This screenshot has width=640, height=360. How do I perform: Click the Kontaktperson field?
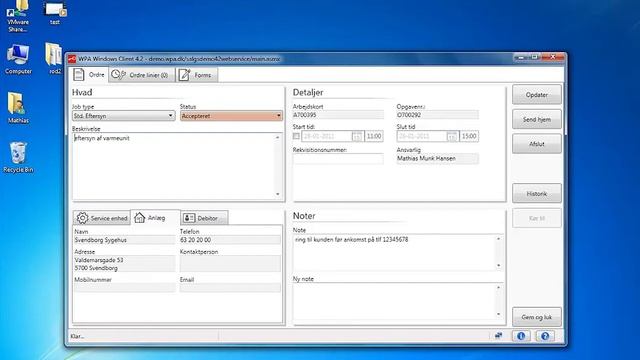click(x=230, y=264)
